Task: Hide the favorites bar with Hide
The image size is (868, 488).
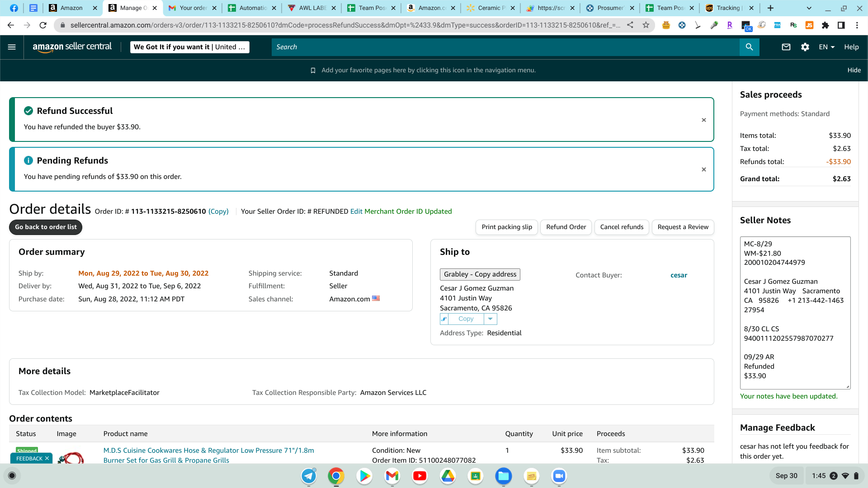Action: pos(854,70)
